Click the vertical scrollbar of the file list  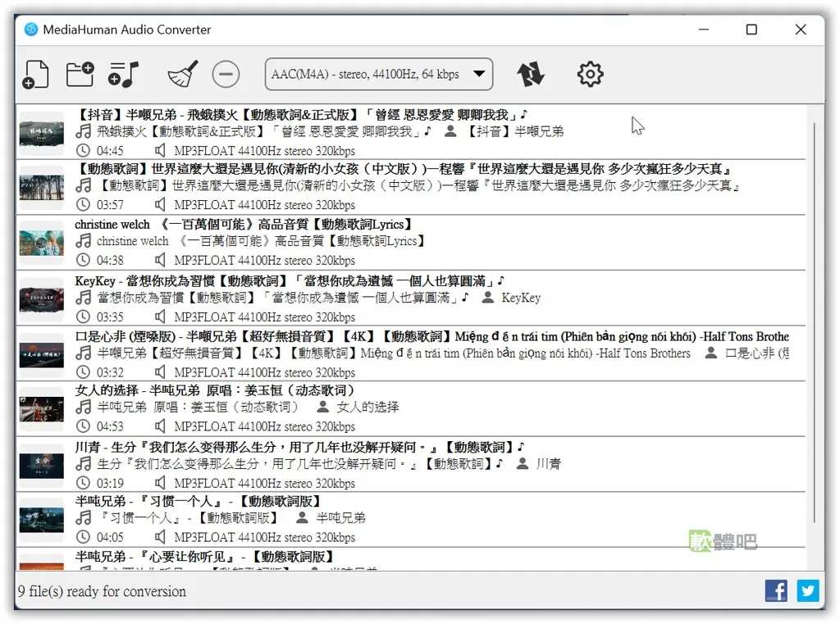click(x=815, y=321)
